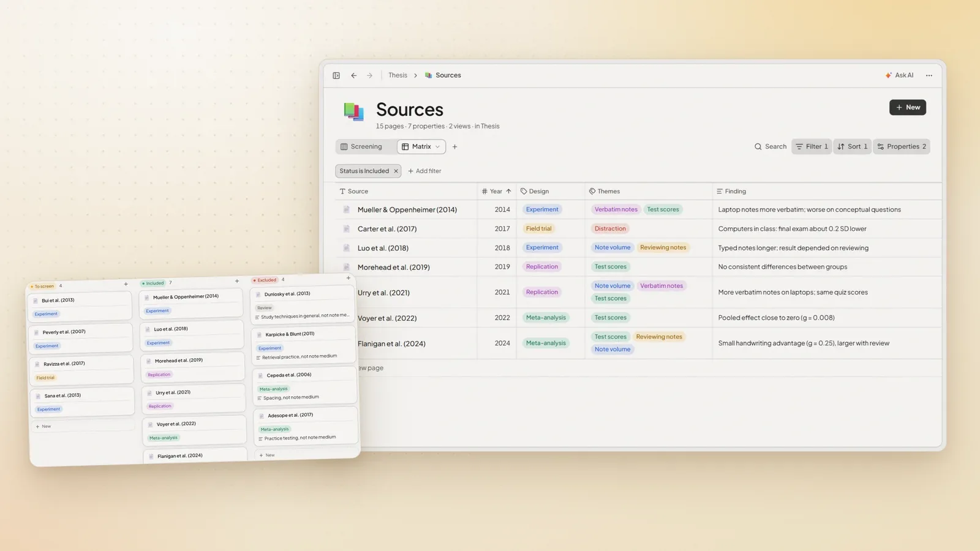The width and height of the screenshot is (980, 551).
Task: Add card to Included column with plus
Action: pos(237,281)
